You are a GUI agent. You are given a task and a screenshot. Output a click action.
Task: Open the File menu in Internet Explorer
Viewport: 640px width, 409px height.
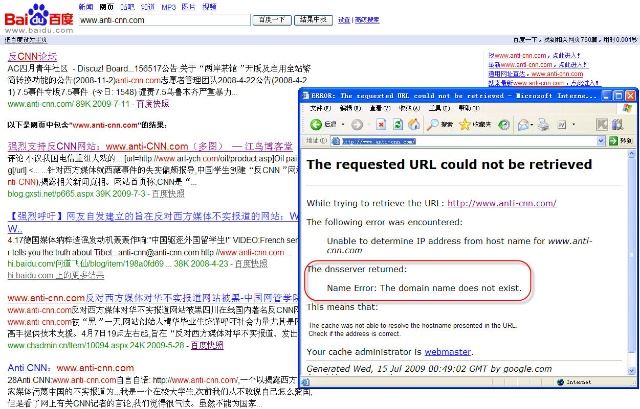click(x=320, y=108)
